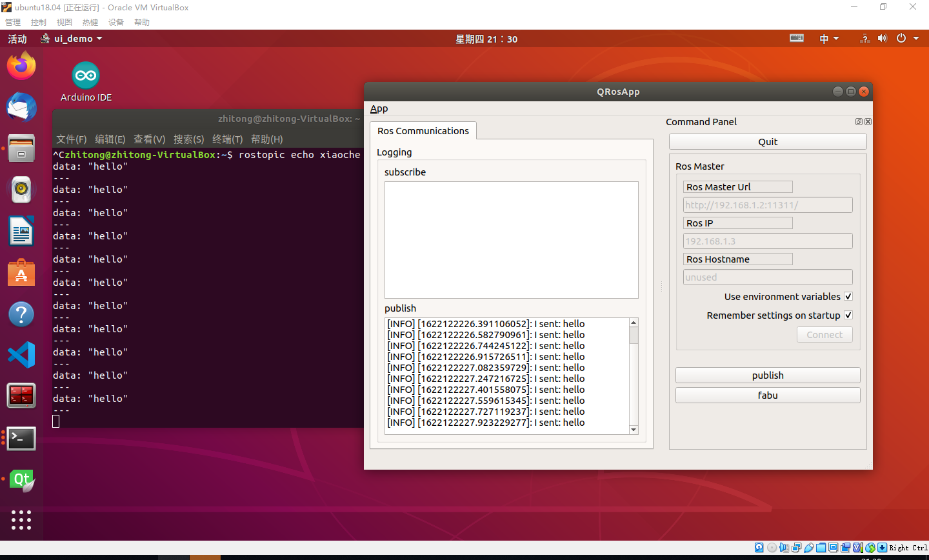Disable Remember settings on startup

(848, 315)
